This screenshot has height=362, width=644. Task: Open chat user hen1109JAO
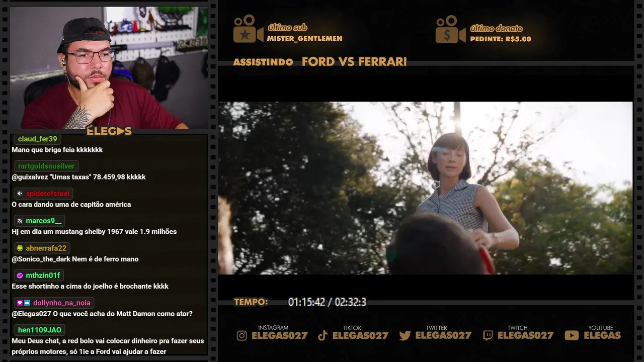click(x=40, y=330)
